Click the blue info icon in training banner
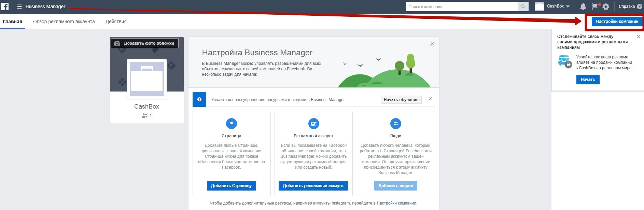Viewport: 644px width, 210px height. point(199,99)
